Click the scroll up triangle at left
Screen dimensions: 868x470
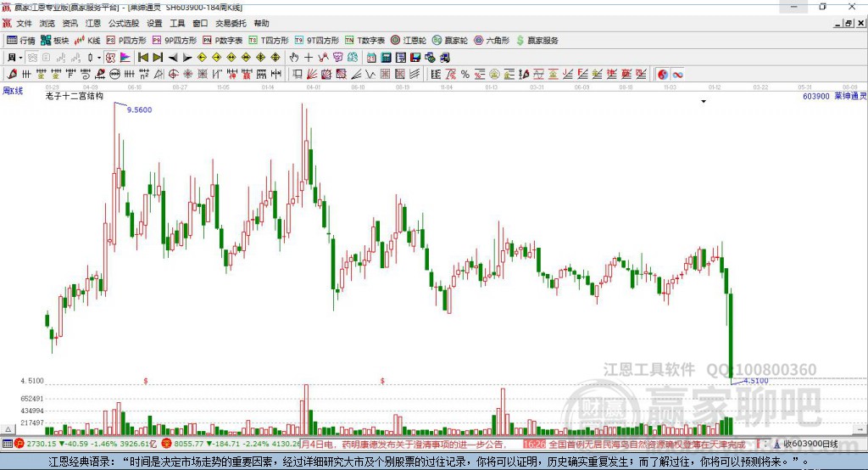pyautogui.click(x=8, y=429)
